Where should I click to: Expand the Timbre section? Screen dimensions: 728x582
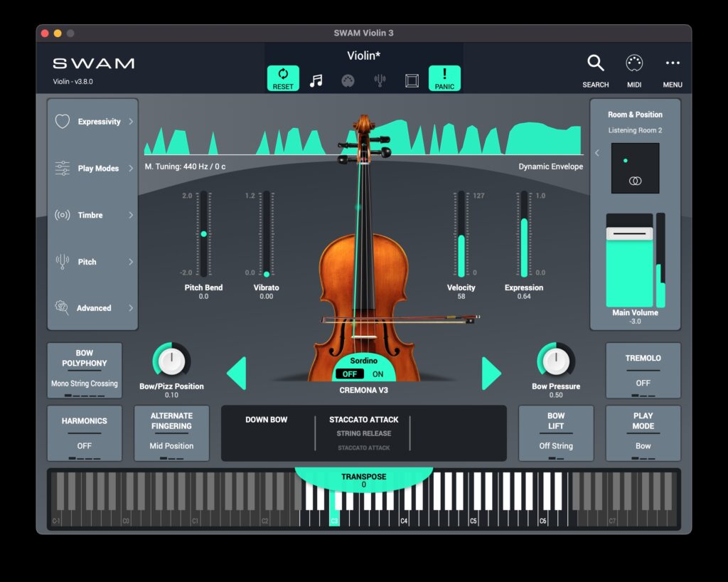[91, 215]
